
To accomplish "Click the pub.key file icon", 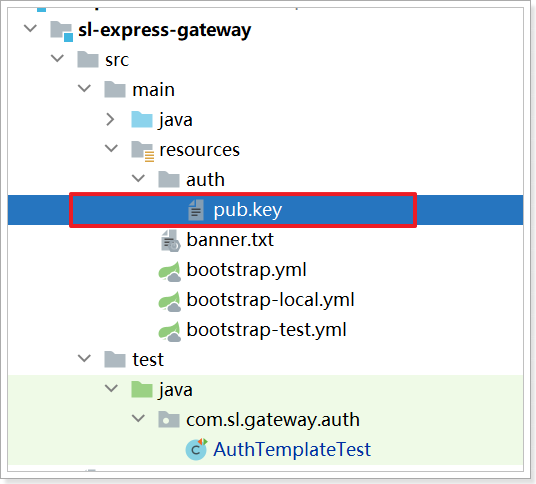I will point(196,210).
